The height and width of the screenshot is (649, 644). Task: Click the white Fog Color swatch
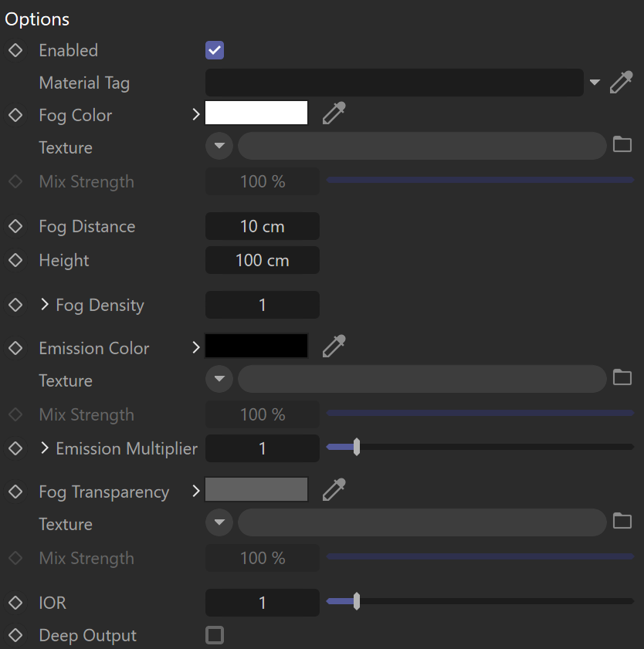click(x=256, y=113)
